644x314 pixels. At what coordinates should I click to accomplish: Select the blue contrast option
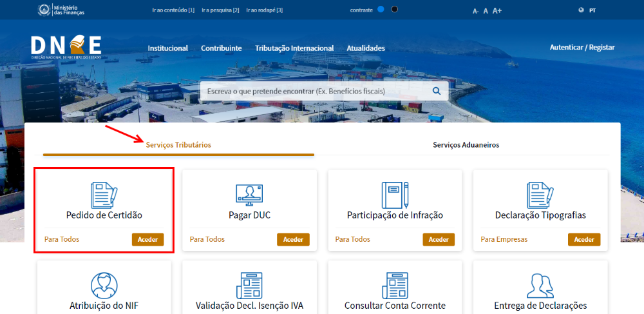pyautogui.click(x=381, y=10)
